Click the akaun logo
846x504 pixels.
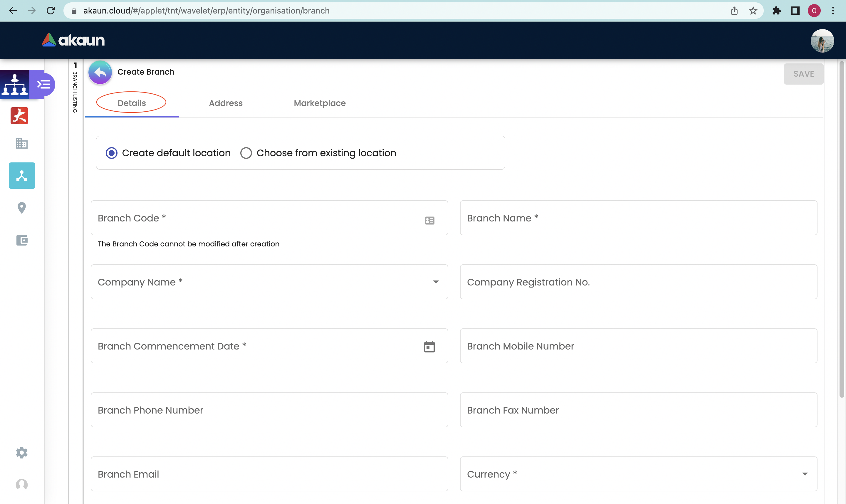(x=73, y=40)
